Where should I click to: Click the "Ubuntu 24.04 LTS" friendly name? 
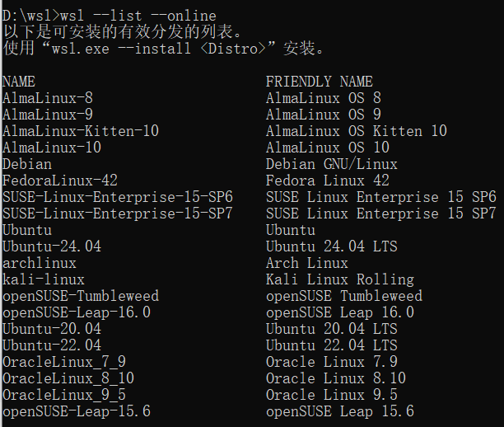click(332, 246)
